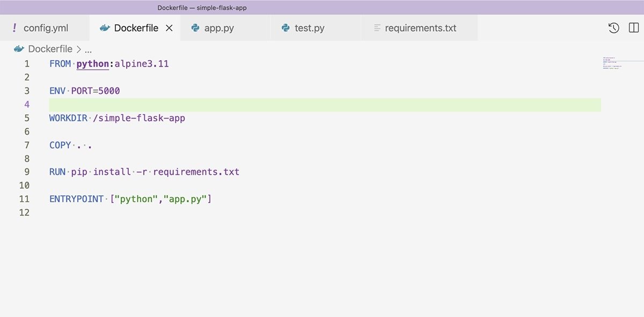
Task: Click line number 9 in the gutter
Action: coord(27,172)
